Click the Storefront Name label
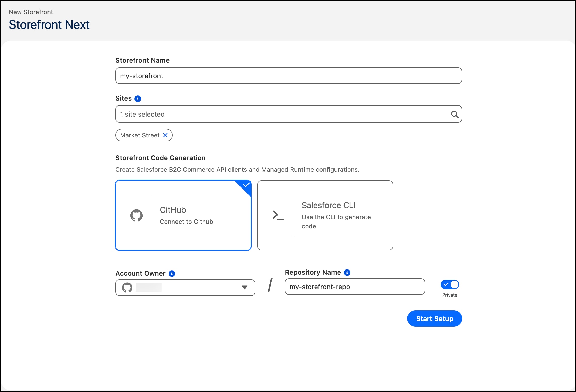Screen dimensions: 576x392 [142, 60]
